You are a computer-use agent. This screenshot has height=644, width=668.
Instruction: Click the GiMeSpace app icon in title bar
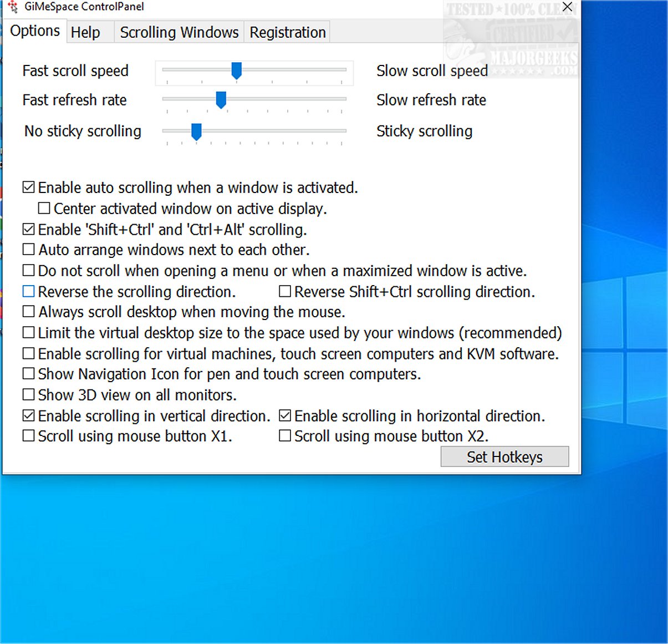(x=13, y=7)
